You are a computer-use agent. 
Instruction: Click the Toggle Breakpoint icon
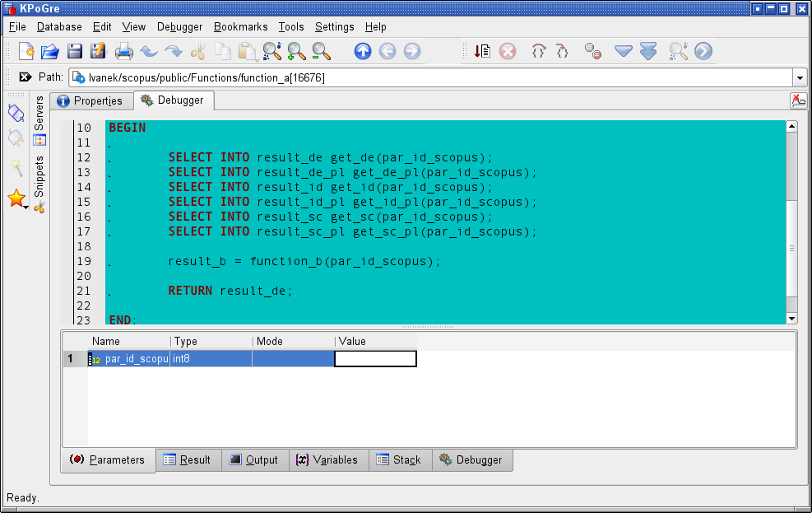592,51
